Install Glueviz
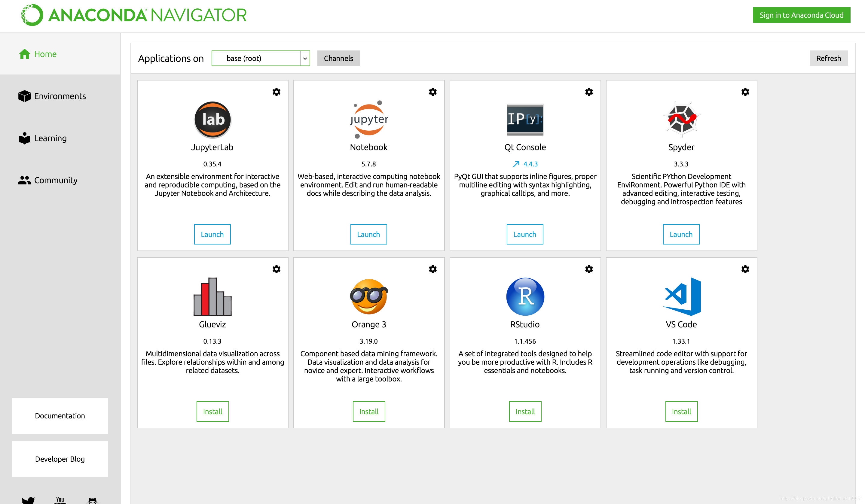 213,411
